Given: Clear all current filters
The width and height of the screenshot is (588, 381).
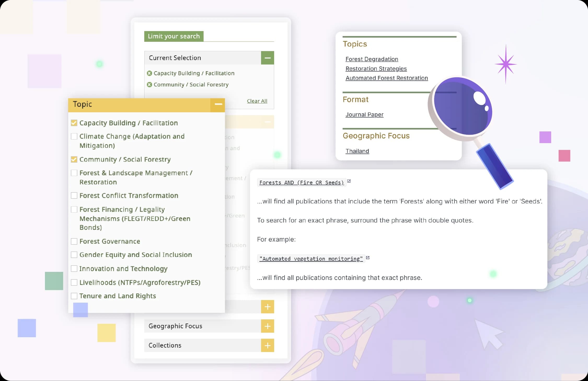Looking at the screenshot, I should tap(257, 101).
